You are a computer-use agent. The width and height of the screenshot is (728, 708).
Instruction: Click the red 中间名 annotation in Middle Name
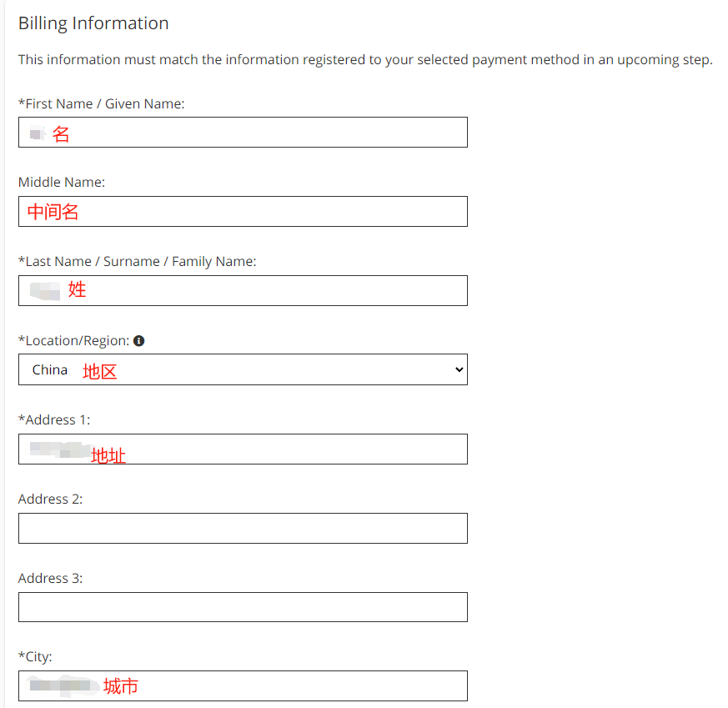(x=53, y=213)
